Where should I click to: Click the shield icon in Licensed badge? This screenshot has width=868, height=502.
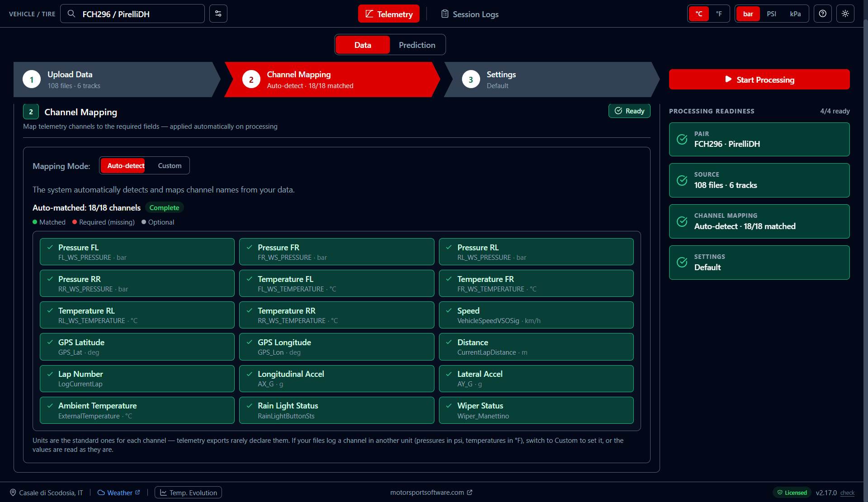[x=780, y=493]
